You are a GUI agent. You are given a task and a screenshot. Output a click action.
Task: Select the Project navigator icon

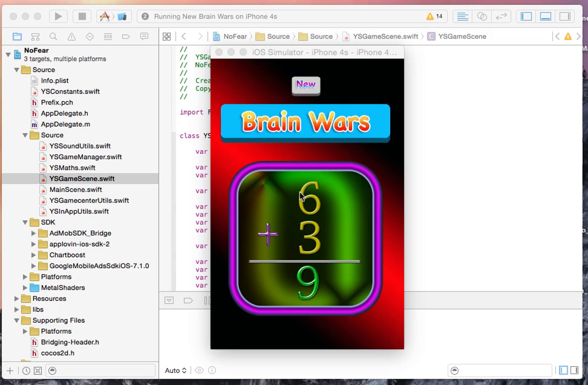pyautogui.click(x=17, y=37)
